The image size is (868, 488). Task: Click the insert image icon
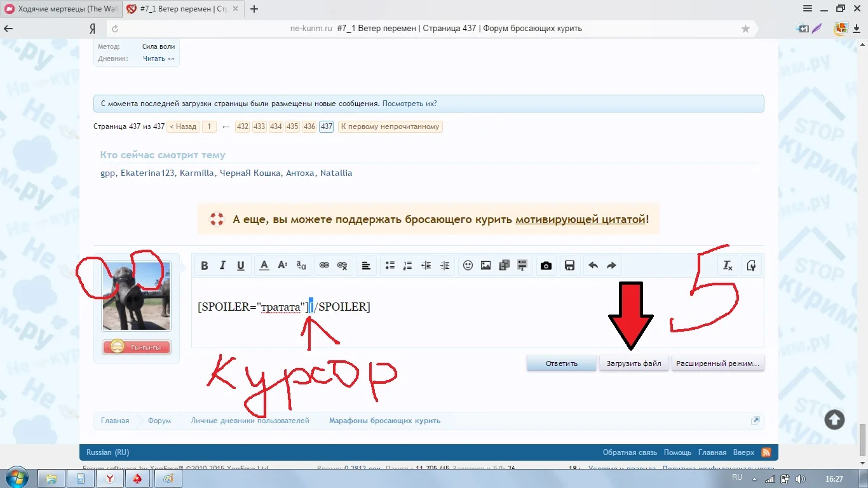pos(485,266)
